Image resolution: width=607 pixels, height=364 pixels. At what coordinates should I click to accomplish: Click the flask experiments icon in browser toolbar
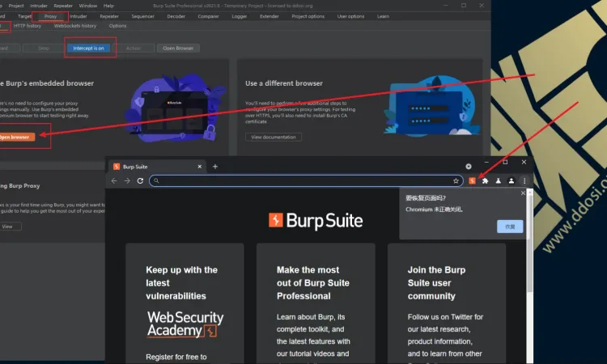499,180
